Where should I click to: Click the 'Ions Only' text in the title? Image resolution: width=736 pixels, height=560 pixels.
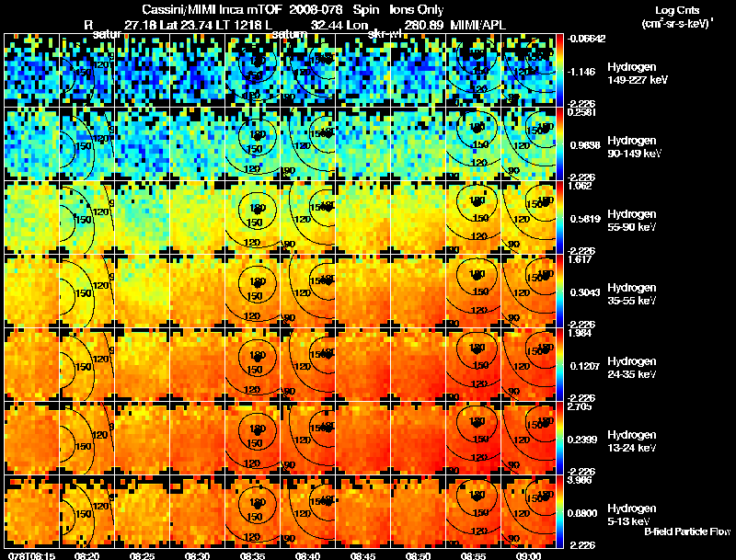[x=417, y=10]
